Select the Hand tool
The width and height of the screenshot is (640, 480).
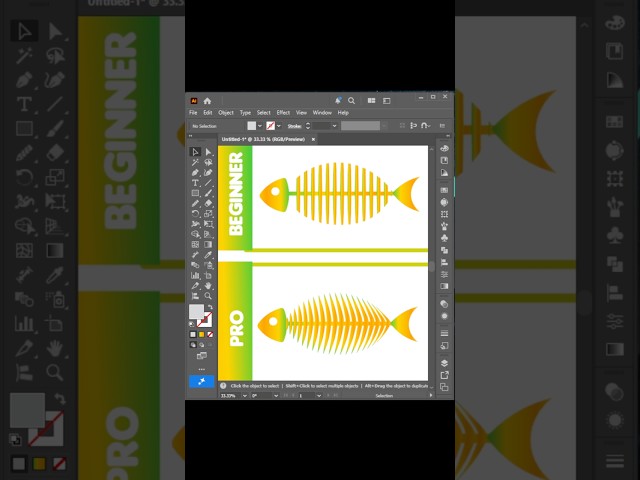[x=208, y=286]
